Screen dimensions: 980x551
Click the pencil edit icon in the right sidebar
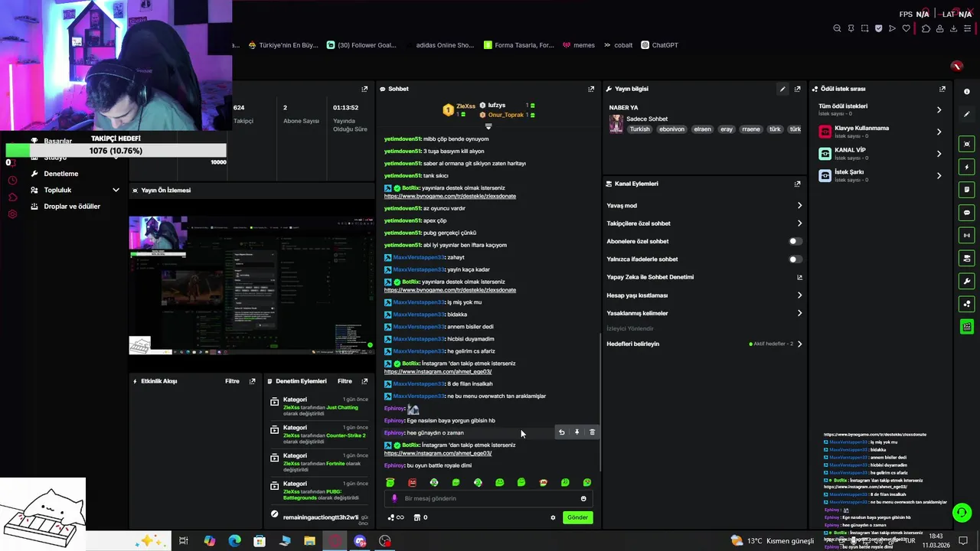pyautogui.click(x=967, y=114)
